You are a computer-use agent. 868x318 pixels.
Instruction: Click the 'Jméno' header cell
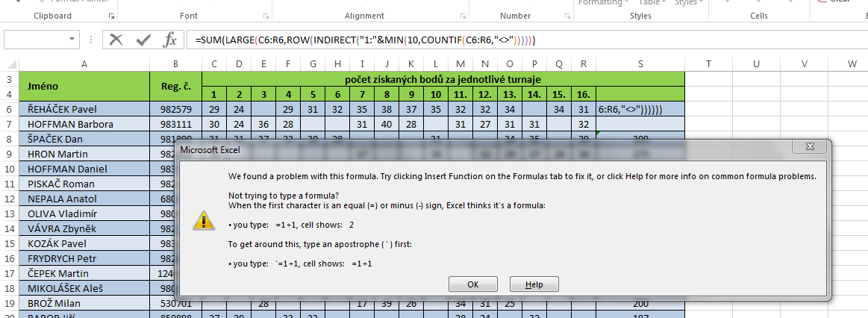84,86
